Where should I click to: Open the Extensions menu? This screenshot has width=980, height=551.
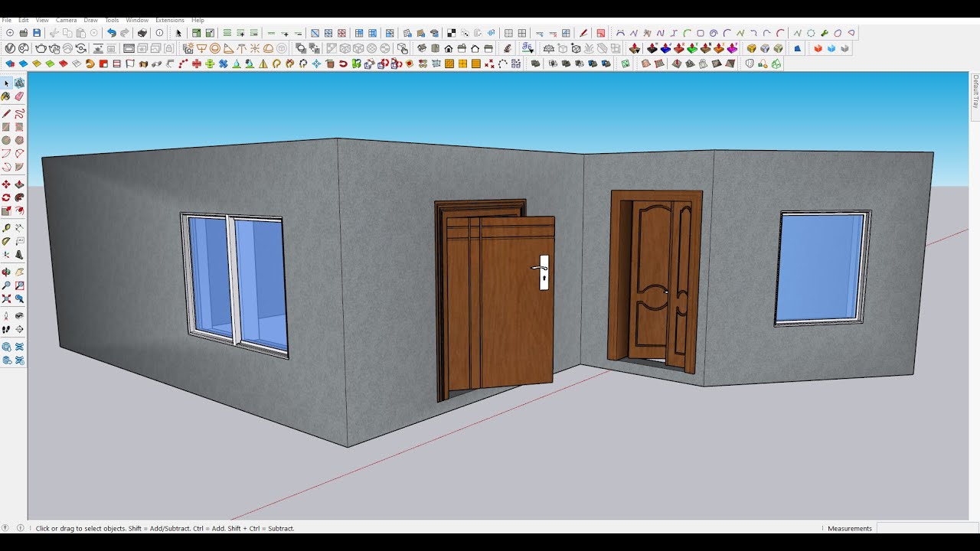point(170,20)
